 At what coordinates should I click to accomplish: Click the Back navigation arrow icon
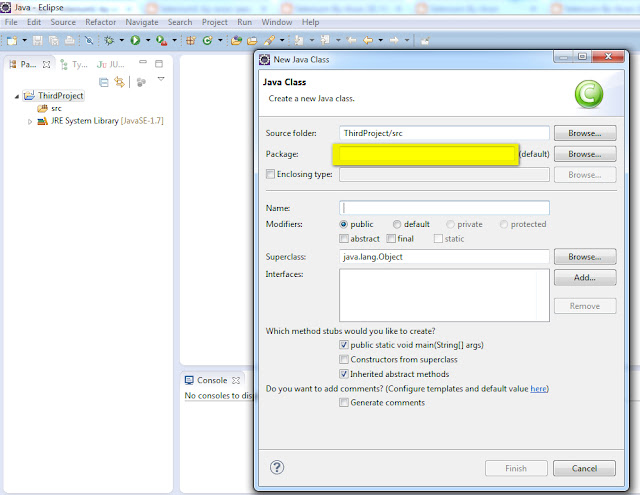(x=368, y=40)
